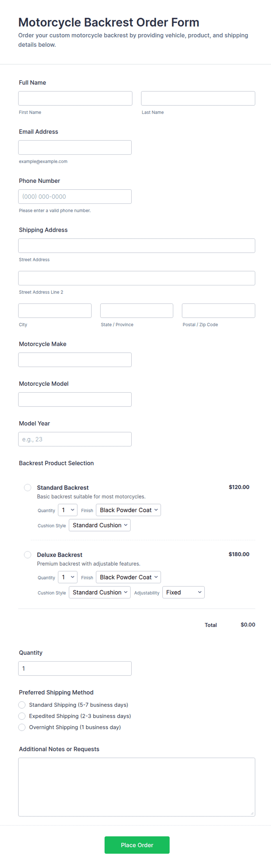Click the Email Address input
Image resolution: width=271 pixels, height=868 pixels.
75,148
